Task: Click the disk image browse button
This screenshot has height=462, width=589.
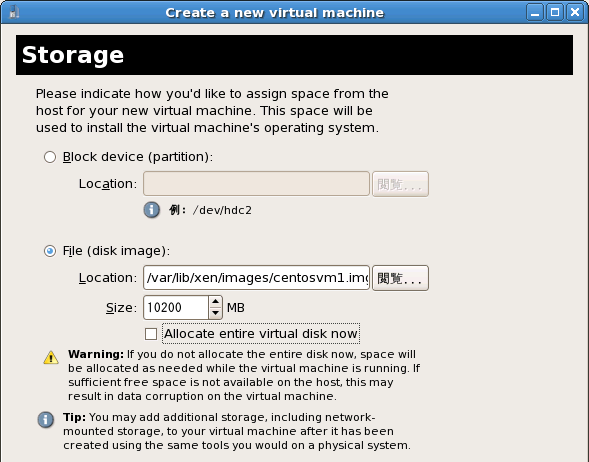Action: pyautogui.click(x=400, y=278)
